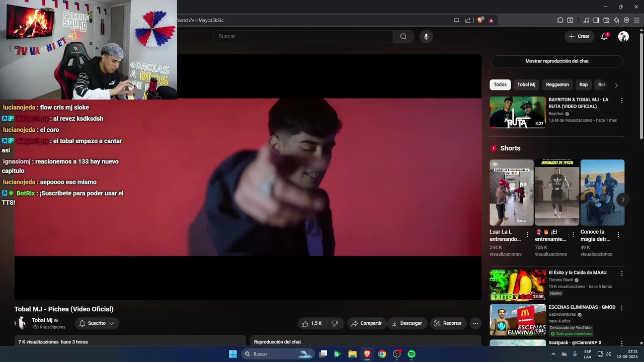Open Tobal Mj channel name link
644x362 pixels.
(42, 320)
